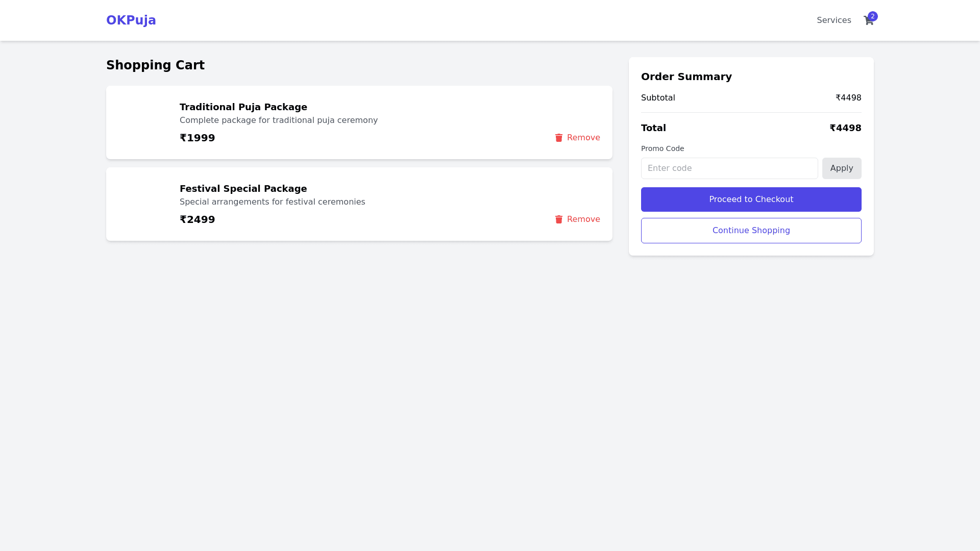Open the shopping cart icon in header
The height and width of the screenshot is (551, 980).
[868, 21]
